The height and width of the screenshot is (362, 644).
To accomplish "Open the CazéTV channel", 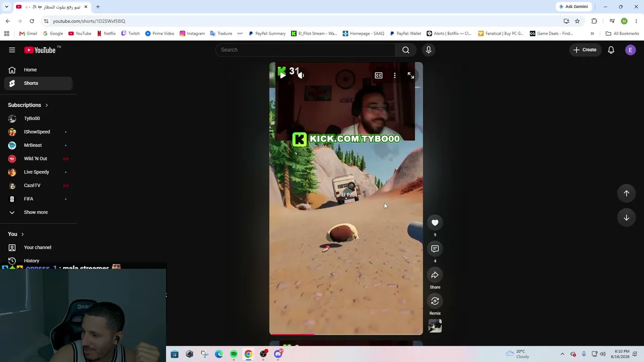I will [x=38, y=186].
